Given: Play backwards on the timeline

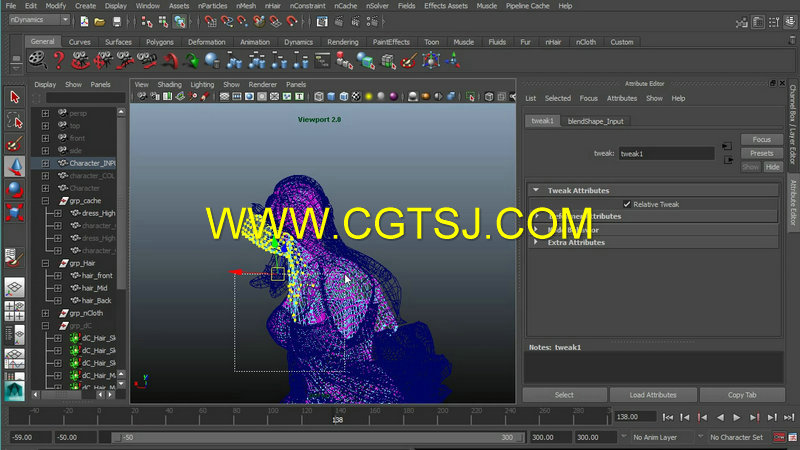Looking at the screenshot, I should tap(720, 417).
